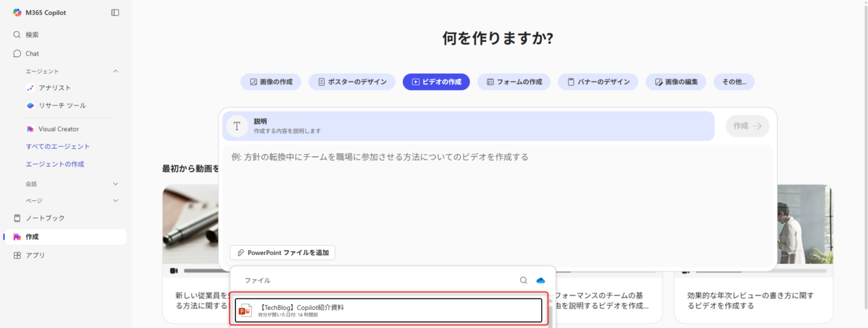Click the アナリスト agent icon
The image size is (868, 328).
(30, 87)
